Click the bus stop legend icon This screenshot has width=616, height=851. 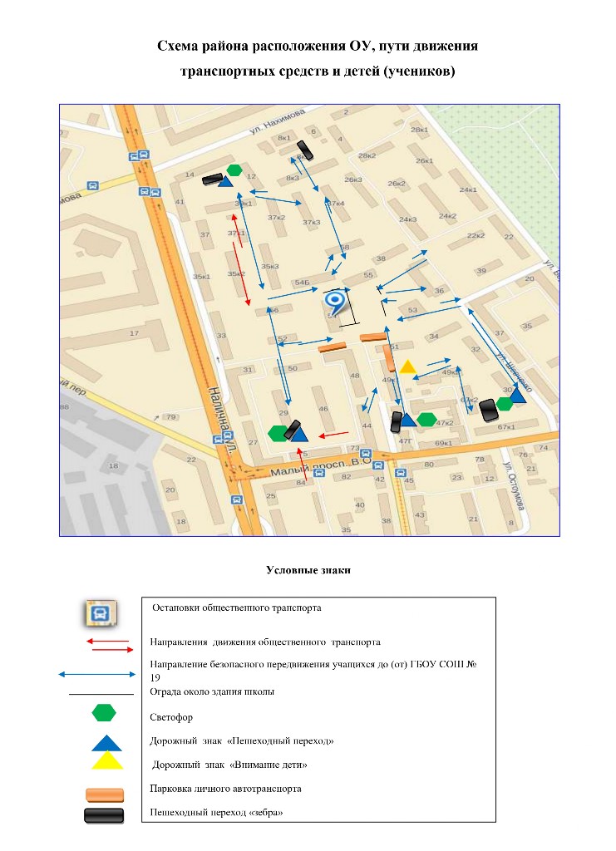(101, 614)
